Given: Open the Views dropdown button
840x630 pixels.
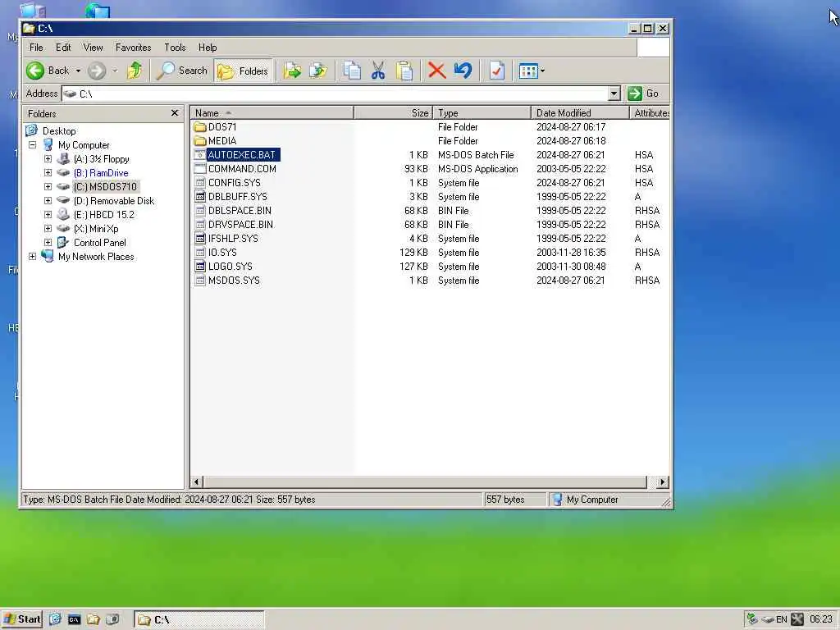Looking at the screenshot, I should [x=532, y=71].
